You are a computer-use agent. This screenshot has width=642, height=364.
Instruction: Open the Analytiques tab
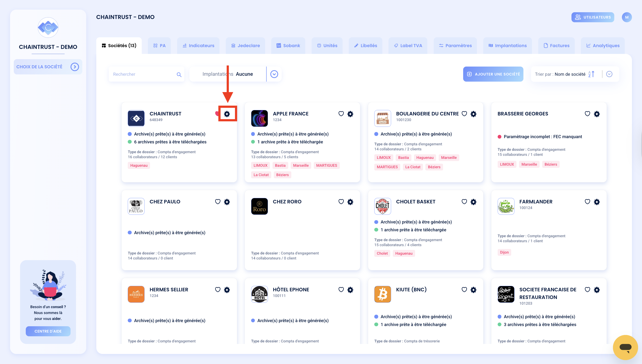603,45
